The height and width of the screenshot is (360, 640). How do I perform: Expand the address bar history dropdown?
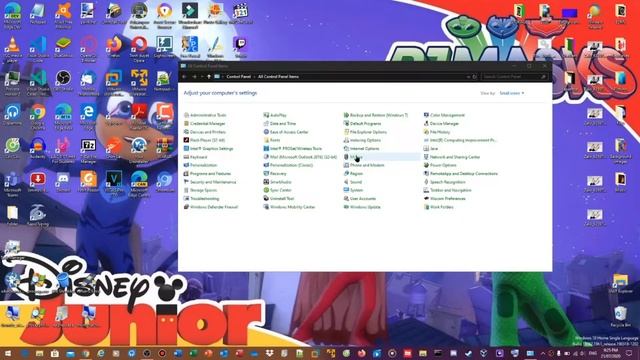(x=468, y=76)
